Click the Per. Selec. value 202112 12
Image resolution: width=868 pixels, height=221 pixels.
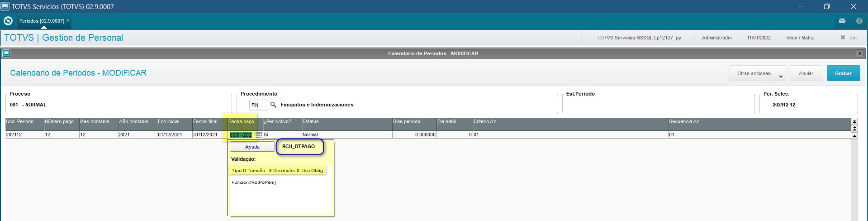point(784,105)
